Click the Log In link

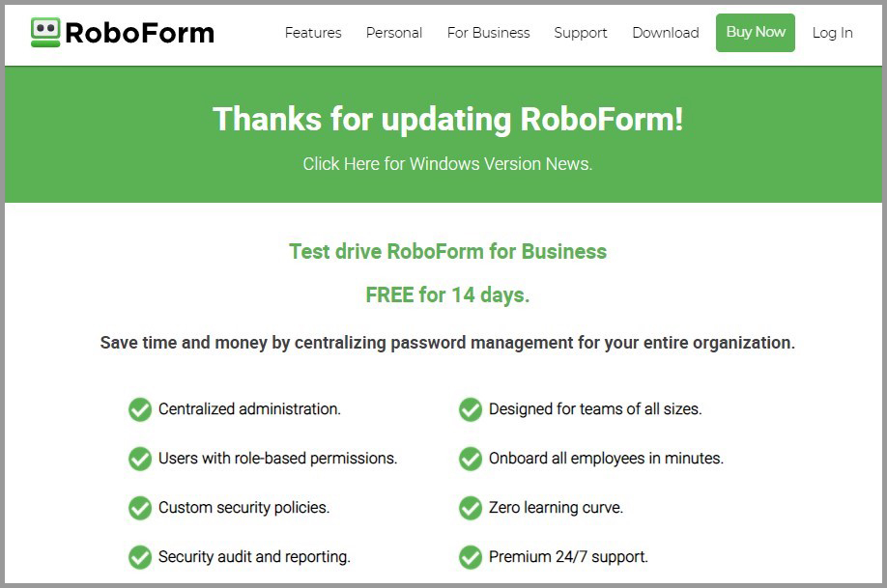832,32
